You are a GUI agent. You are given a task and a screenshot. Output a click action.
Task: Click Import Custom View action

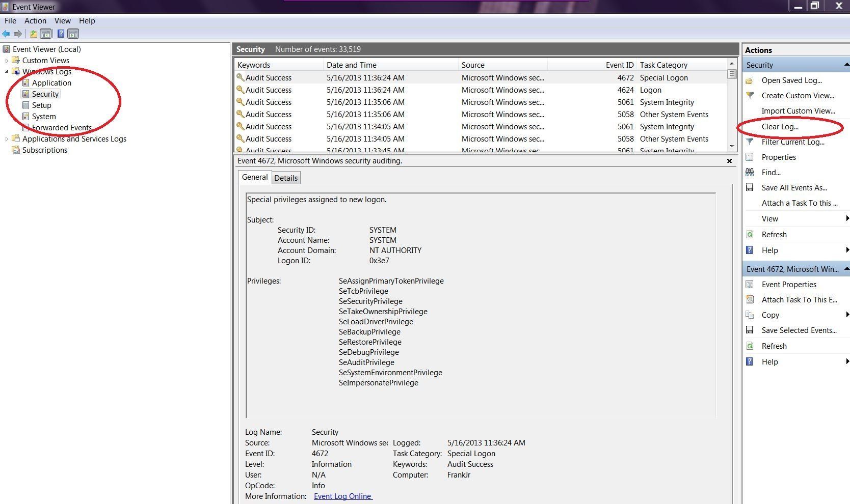pos(798,111)
